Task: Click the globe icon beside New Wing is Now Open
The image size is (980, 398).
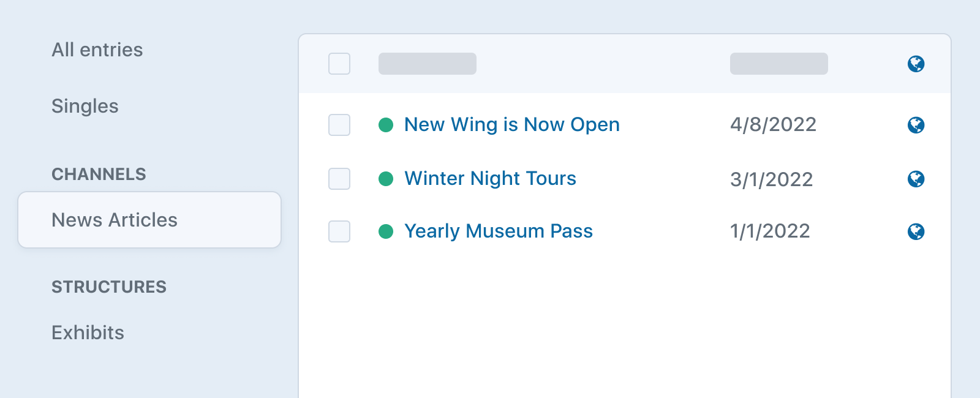Action: (x=916, y=125)
